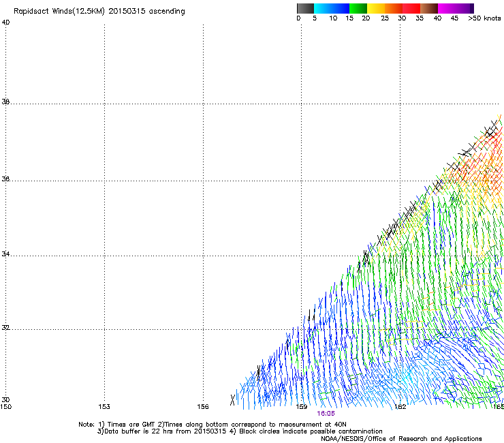Click the '>50 knots' legend label

pos(484,18)
